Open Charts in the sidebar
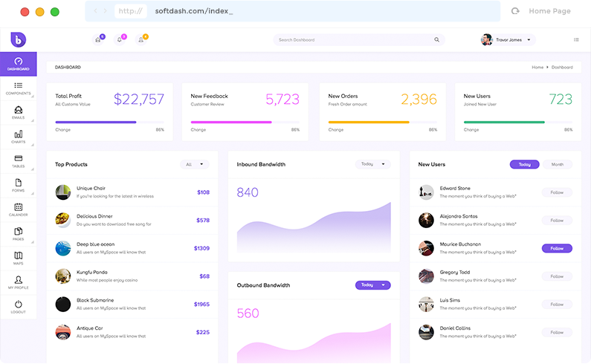591x364 pixels. 19,136
